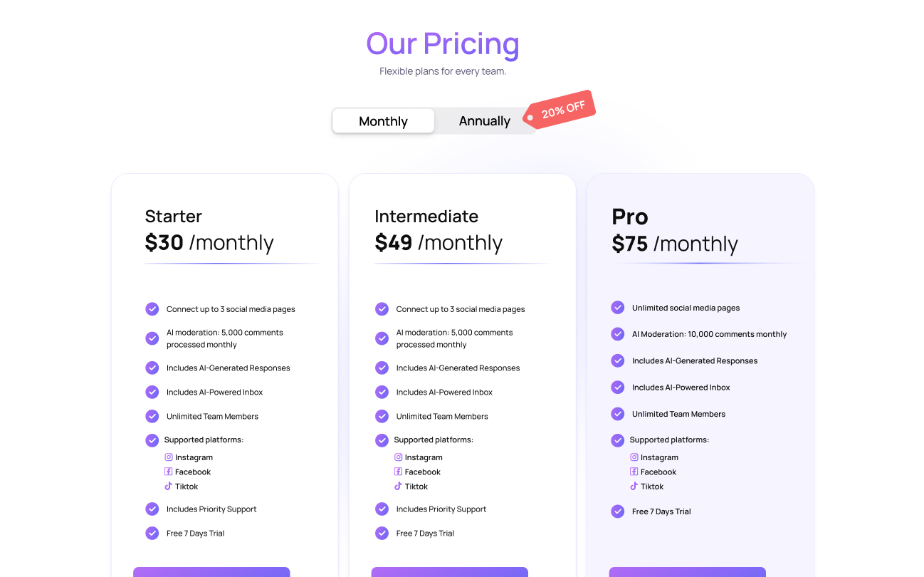This screenshot has height=577, width=924.
Task: Click Facebook icon in Pro plan
Action: [634, 472]
